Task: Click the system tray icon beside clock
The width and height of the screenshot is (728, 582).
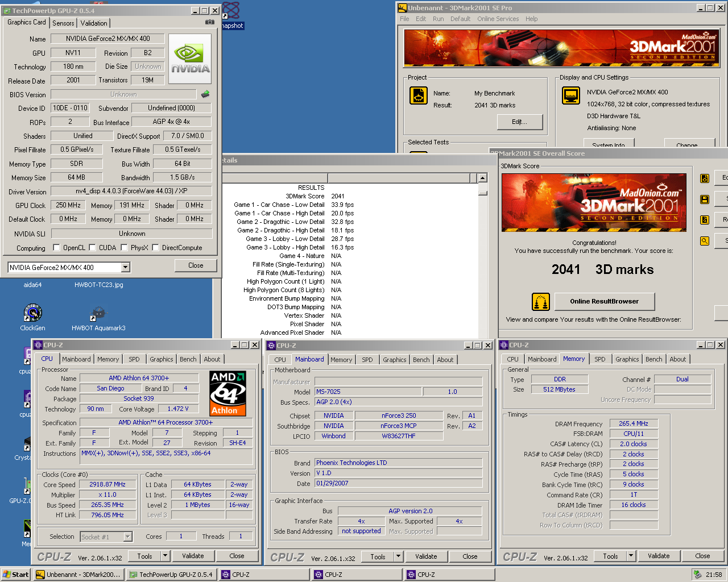Action: pyautogui.click(x=698, y=575)
